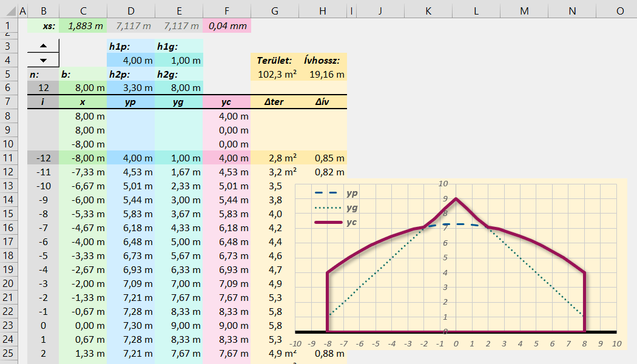
Task: Click the green xs value 1,883 m
Action: (x=83, y=26)
